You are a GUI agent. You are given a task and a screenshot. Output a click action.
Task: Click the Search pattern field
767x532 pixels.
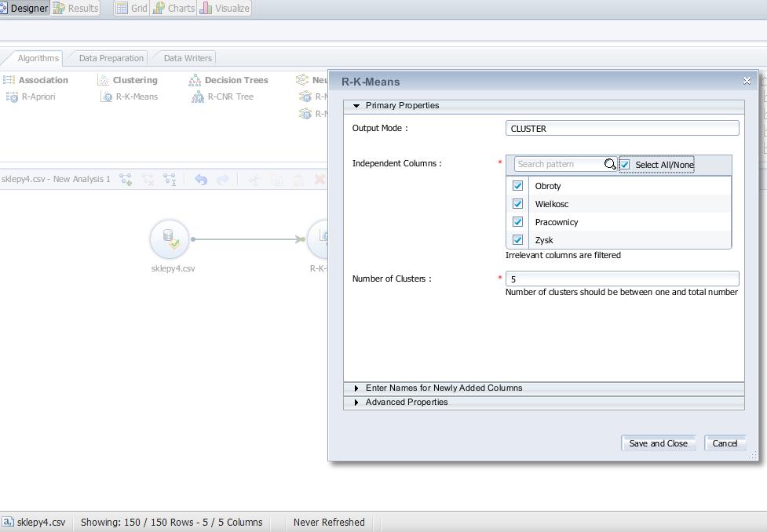pyautogui.click(x=560, y=164)
